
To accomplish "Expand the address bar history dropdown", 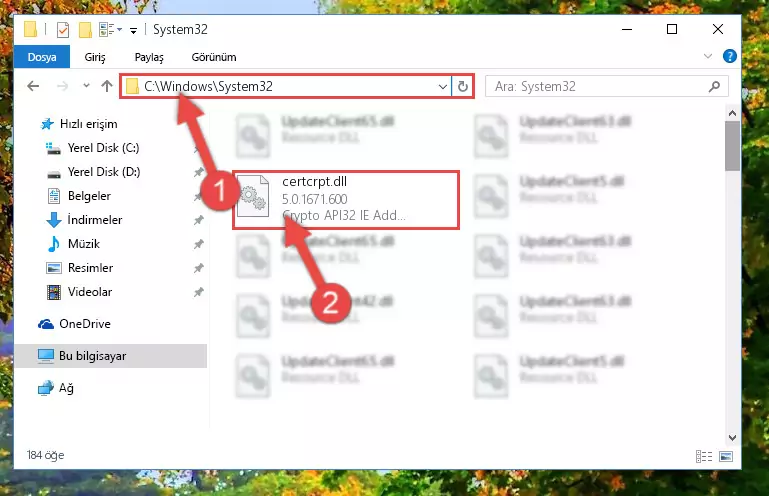I will [442, 87].
